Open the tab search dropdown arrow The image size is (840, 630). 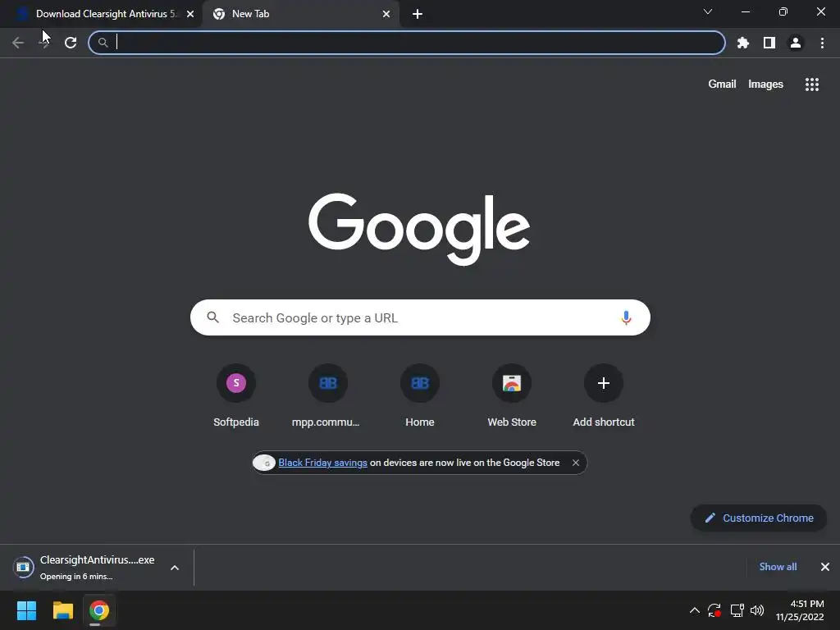(x=708, y=11)
